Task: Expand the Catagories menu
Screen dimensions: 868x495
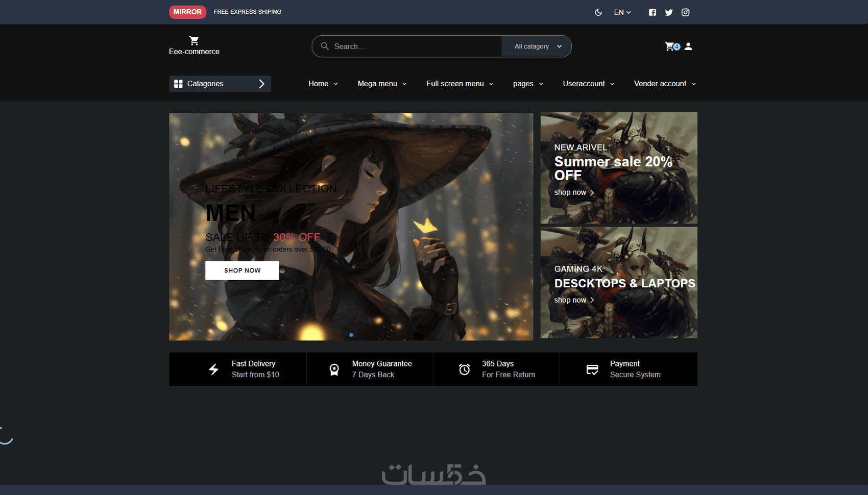Action: click(220, 84)
